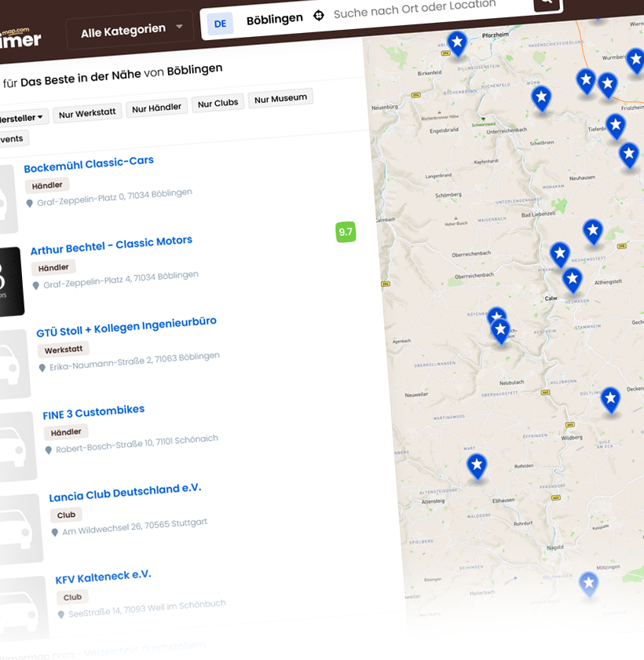The width and height of the screenshot is (644, 660).
Task: Click the location pin icon beside Am Wildwechsel 26
Action: (55, 533)
